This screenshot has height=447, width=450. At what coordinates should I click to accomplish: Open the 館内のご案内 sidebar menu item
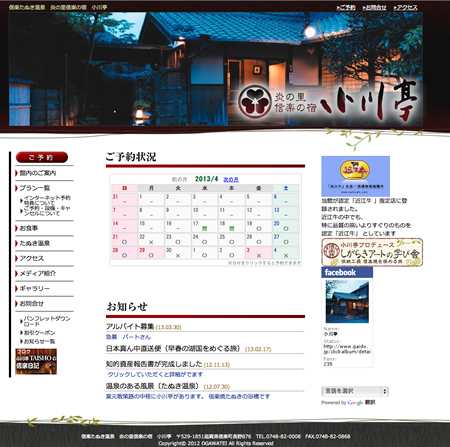(38, 173)
